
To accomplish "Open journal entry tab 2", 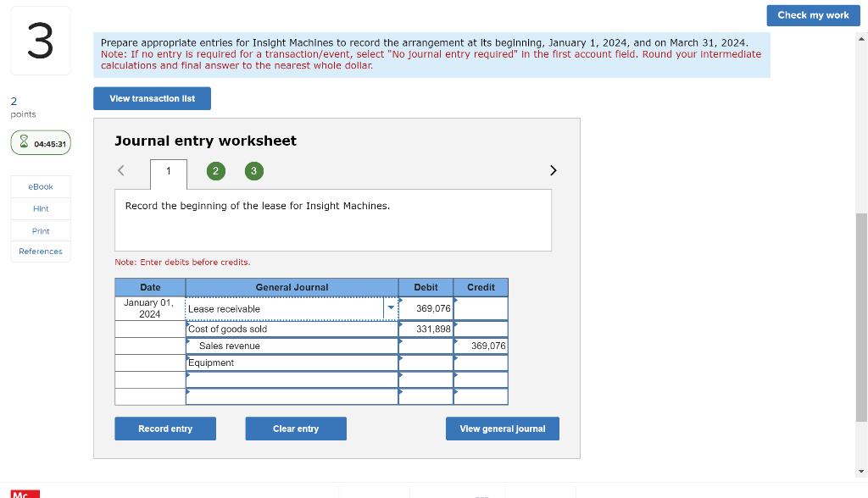I will [x=215, y=170].
